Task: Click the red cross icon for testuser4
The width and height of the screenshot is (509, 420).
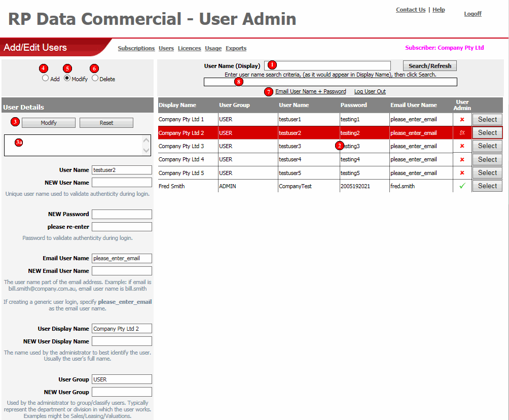Action: point(462,159)
